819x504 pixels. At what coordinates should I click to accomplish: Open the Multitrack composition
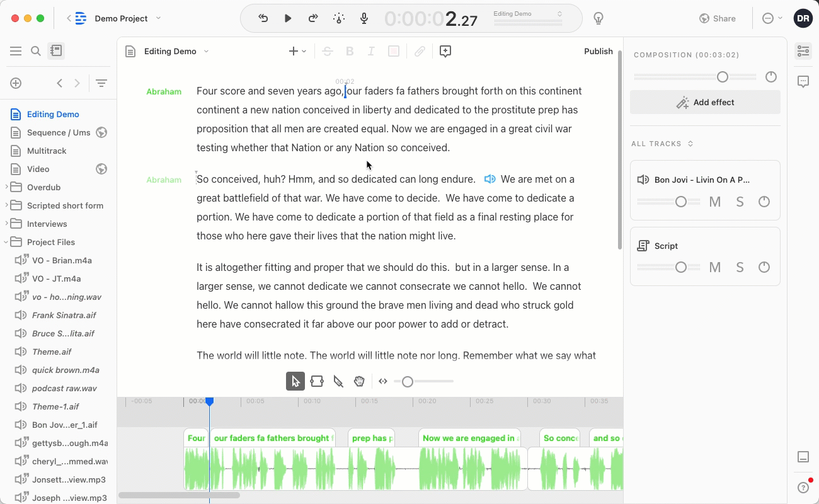tap(47, 151)
